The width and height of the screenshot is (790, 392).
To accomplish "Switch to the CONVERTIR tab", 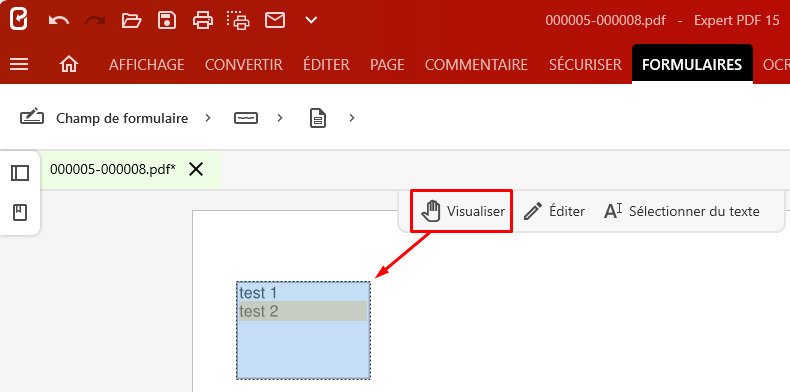I will (243, 65).
